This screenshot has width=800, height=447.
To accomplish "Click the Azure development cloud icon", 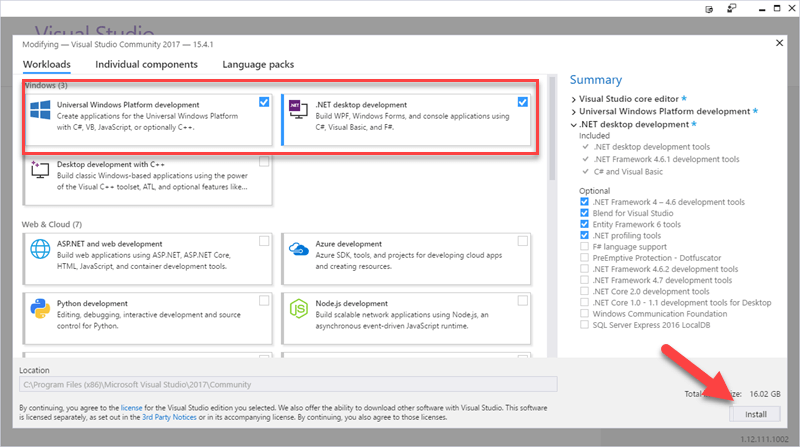I will 297,249.
